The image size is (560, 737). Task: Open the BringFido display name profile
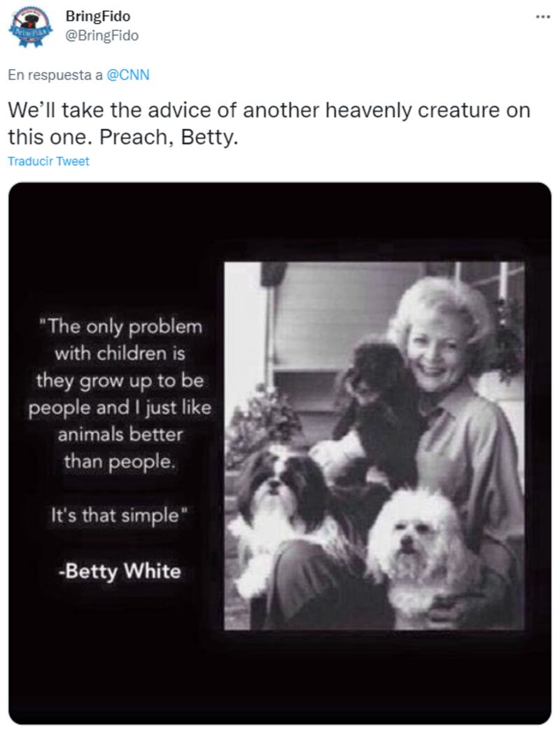tap(98, 16)
